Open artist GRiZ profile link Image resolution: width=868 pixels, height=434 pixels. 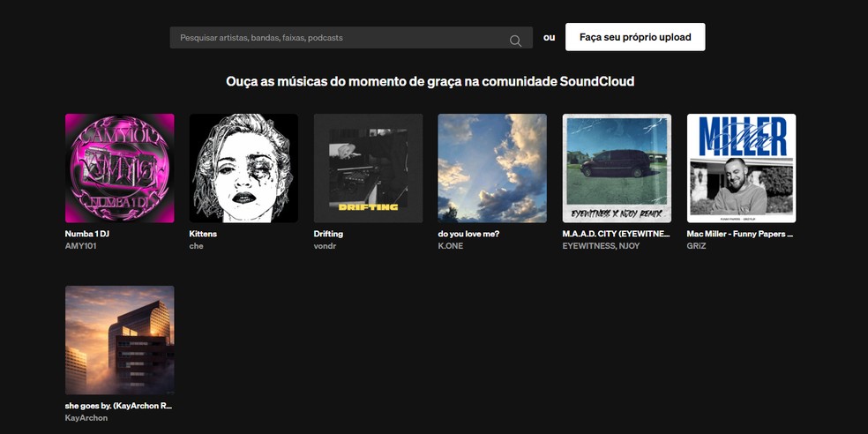click(x=696, y=246)
